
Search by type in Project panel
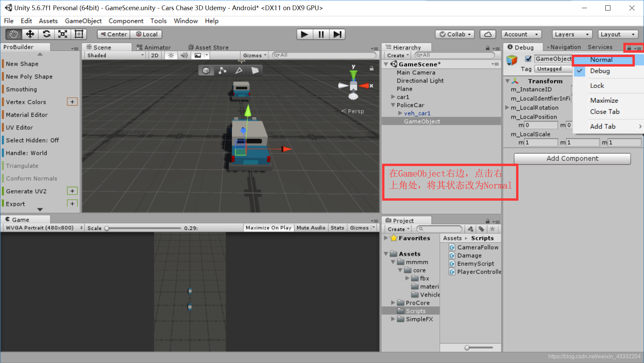[x=471, y=229]
